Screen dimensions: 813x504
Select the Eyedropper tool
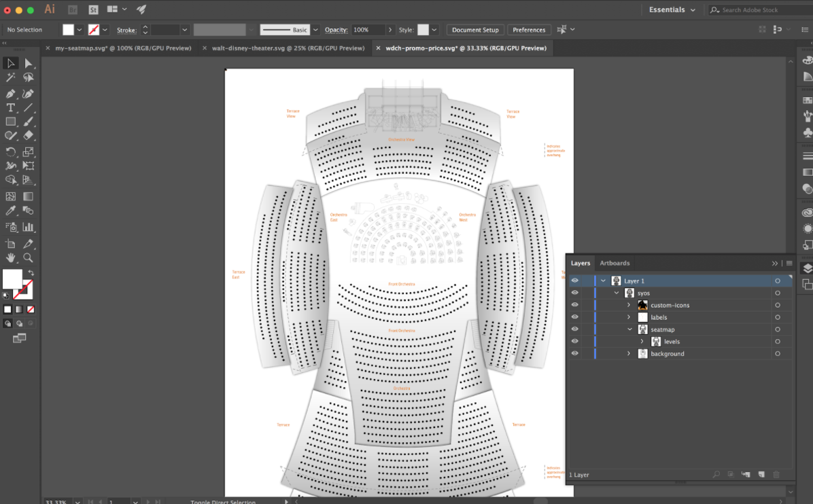click(10, 211)
